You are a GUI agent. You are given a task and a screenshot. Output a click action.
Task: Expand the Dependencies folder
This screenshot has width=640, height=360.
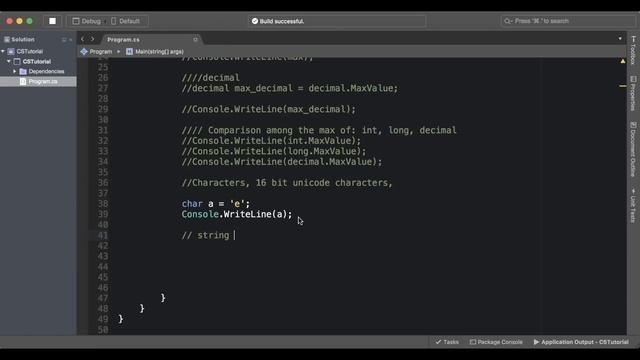click(15, 71)
